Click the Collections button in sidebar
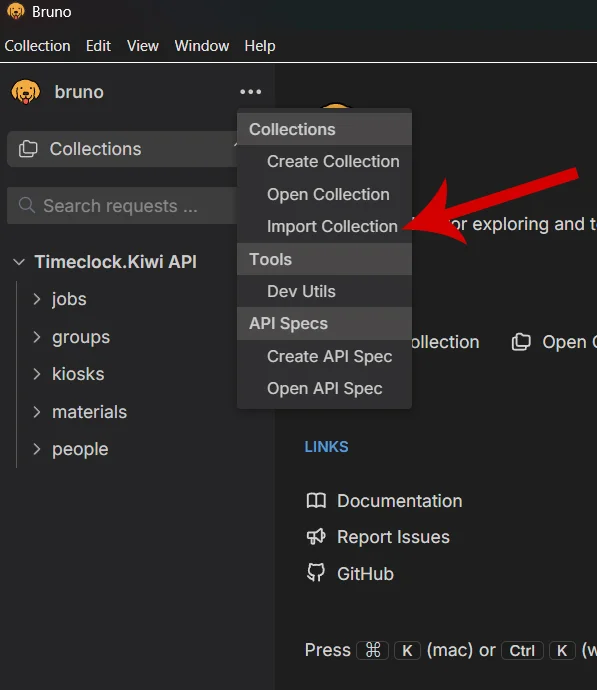This screenshot has width=597, height=690. pyautogui.click(x=123, y=149)
